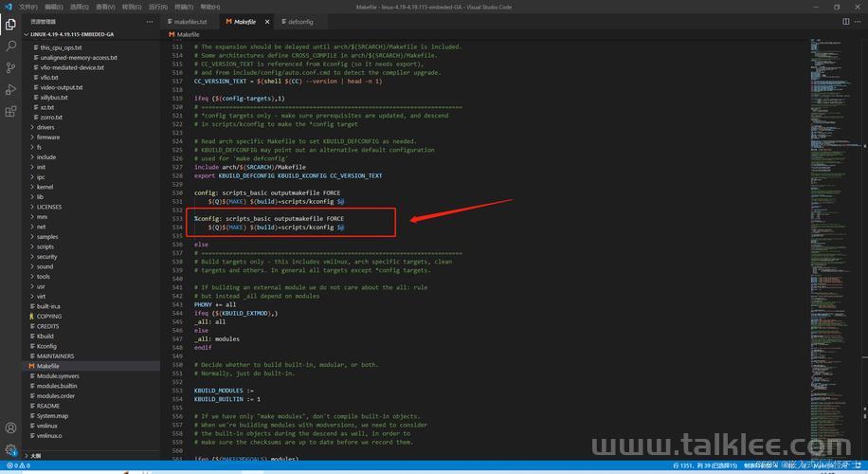
Task: Open the Run menu
Action: (x=157, y=7)
